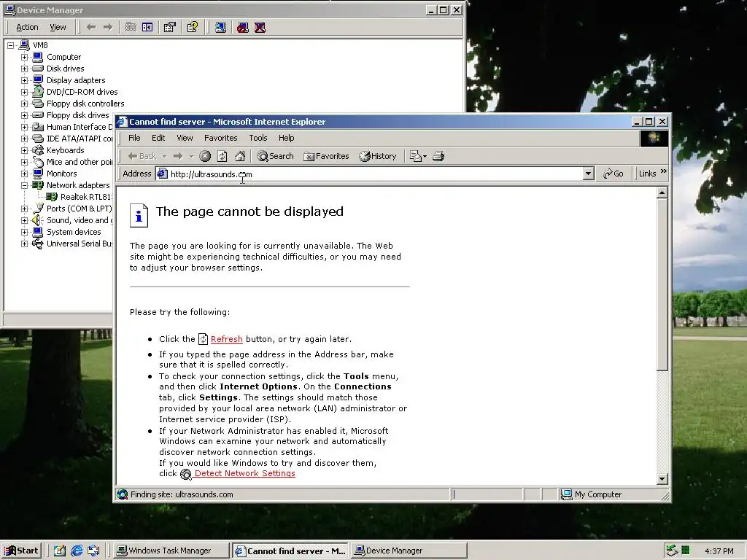Click the 4:37 PM clock in tray
This screenshot has height=560, width=747.
pos(719,551)
